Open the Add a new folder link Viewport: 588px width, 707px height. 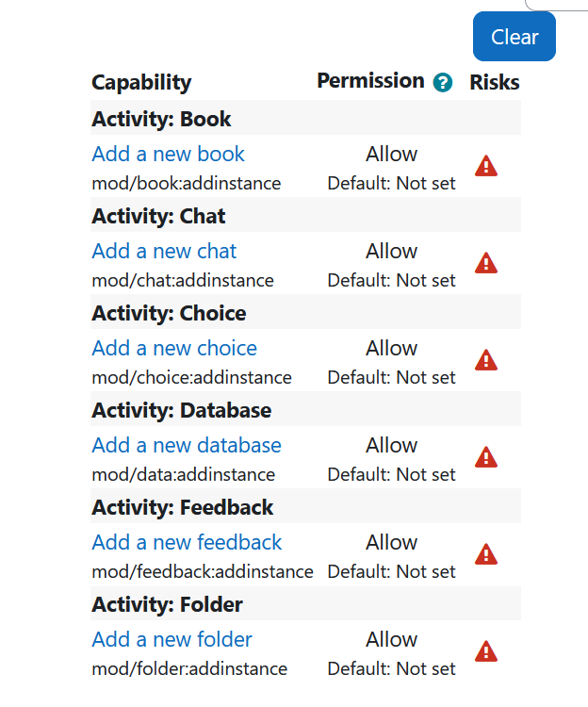point(171,639)
